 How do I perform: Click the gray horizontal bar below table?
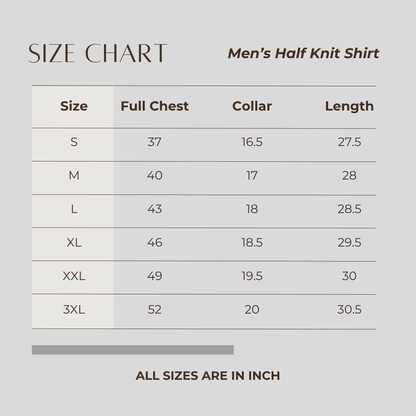133,350
